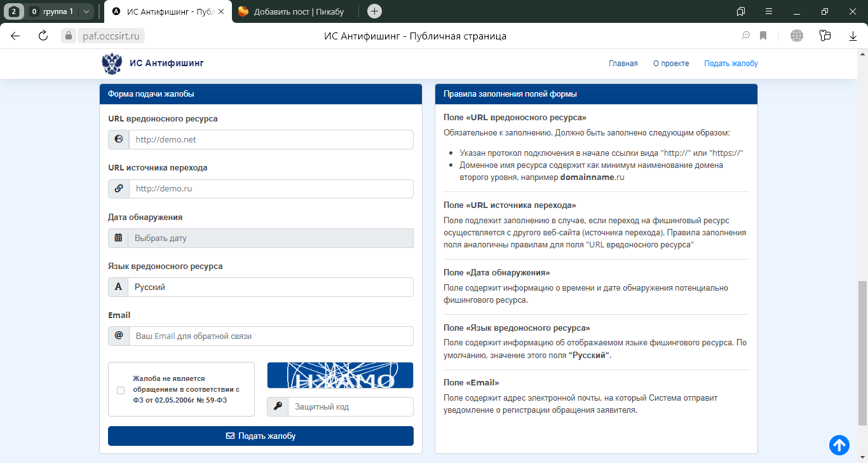Click the calendar icon for detection date
The width and height of the screenshot is (868, 463).
[x=118, y=238]
